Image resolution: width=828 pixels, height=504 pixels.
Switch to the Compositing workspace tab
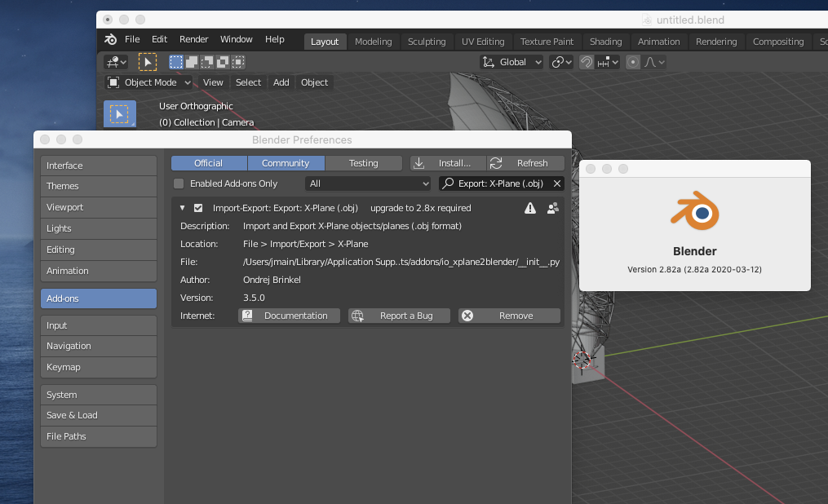coord(778,42)
